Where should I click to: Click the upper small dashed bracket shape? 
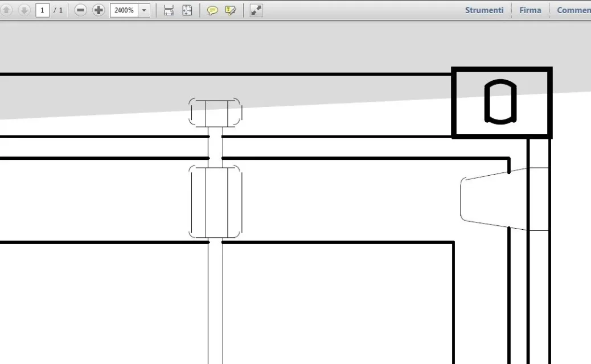[x=215, y=112]
